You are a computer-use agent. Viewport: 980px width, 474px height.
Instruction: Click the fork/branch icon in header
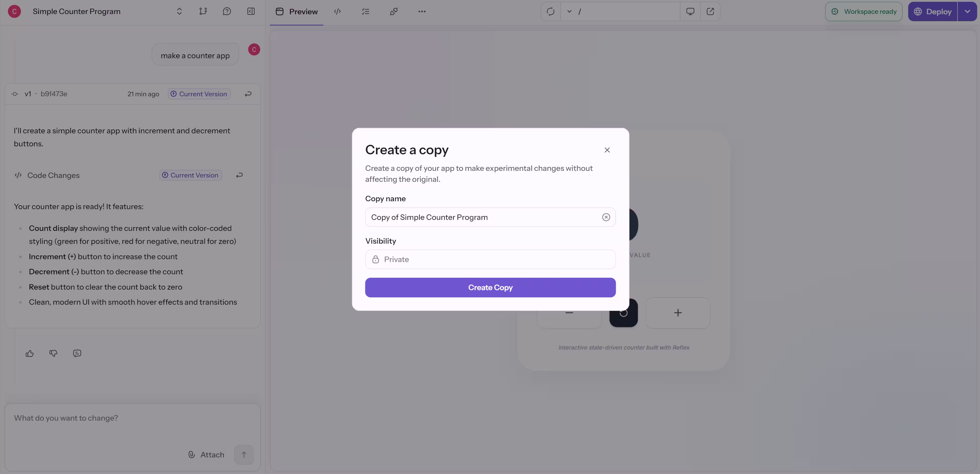coord(203,11)
